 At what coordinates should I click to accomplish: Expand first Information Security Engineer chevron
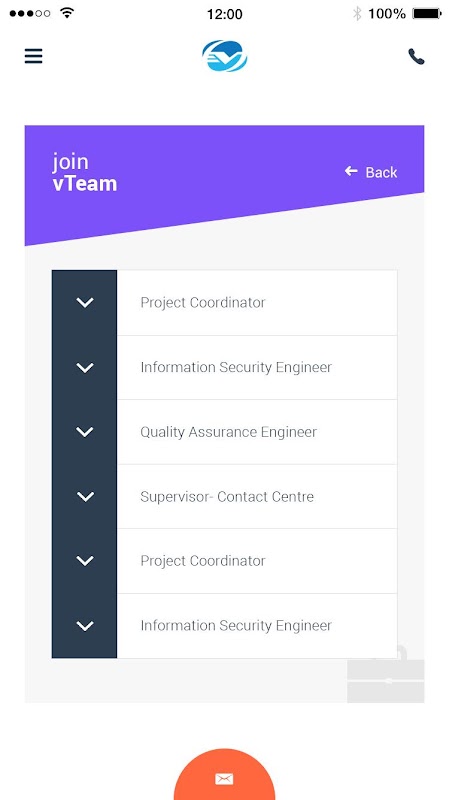pyautogui.click(x=85, y=367)
